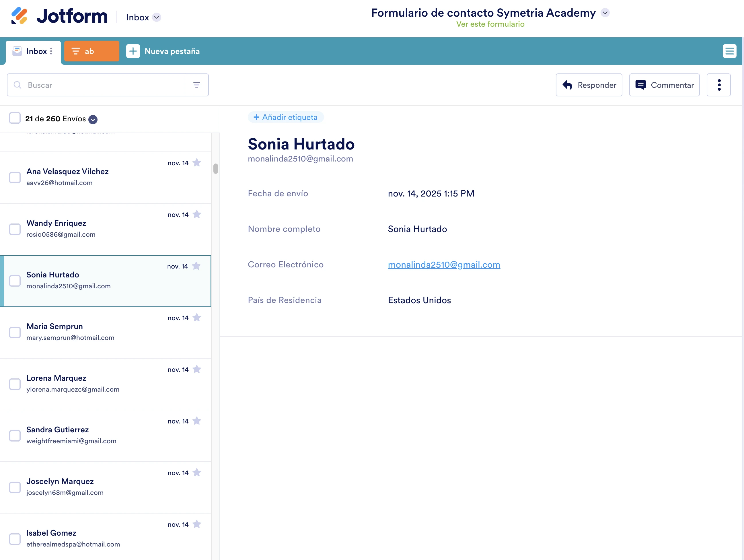Viewport: 744px width, 560px height.
Task: Expand the Inbox dropdown next to Jotform logo
Action: tap(156, 17)
